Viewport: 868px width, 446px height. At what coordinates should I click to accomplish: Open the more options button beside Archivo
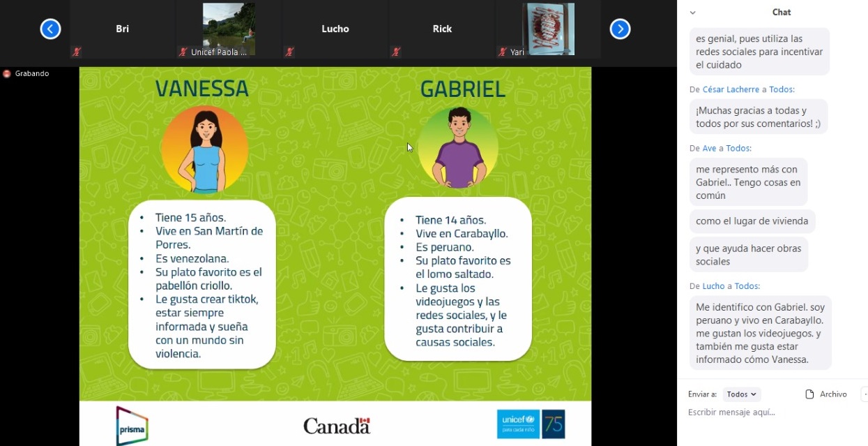tap(865, 394)
